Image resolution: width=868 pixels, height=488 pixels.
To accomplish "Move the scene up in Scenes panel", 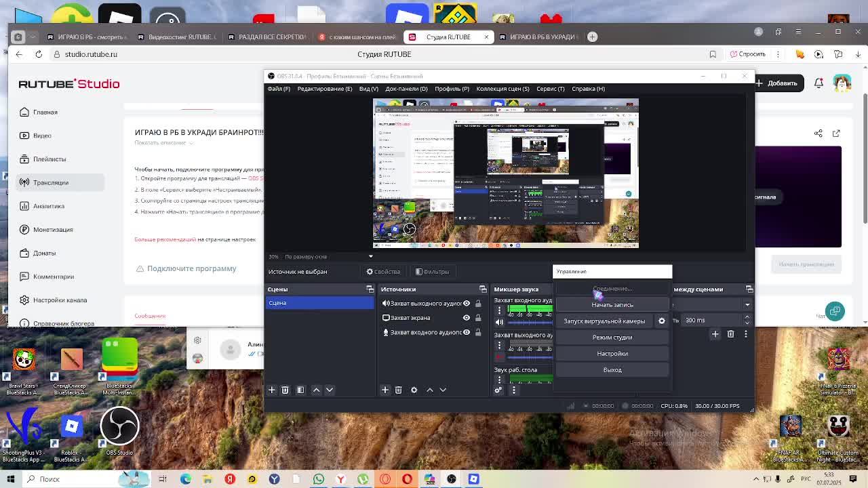I will (316, 390).
